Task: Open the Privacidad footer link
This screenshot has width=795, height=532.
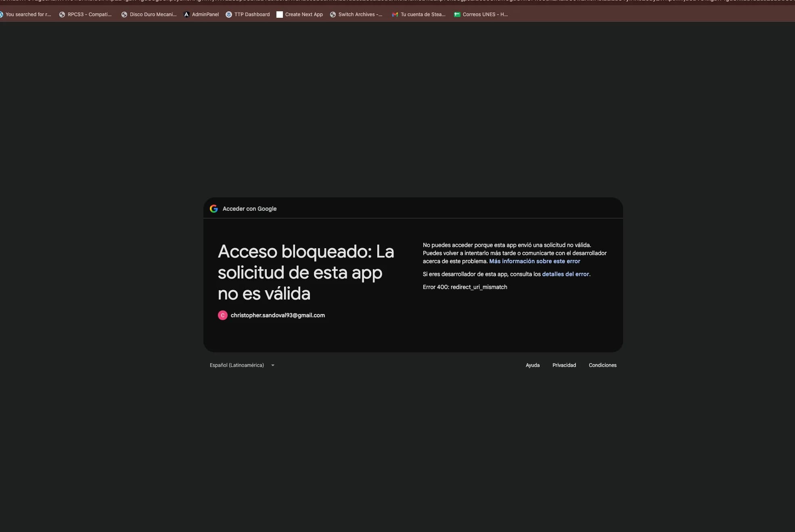Action: [x=564, y=365]
